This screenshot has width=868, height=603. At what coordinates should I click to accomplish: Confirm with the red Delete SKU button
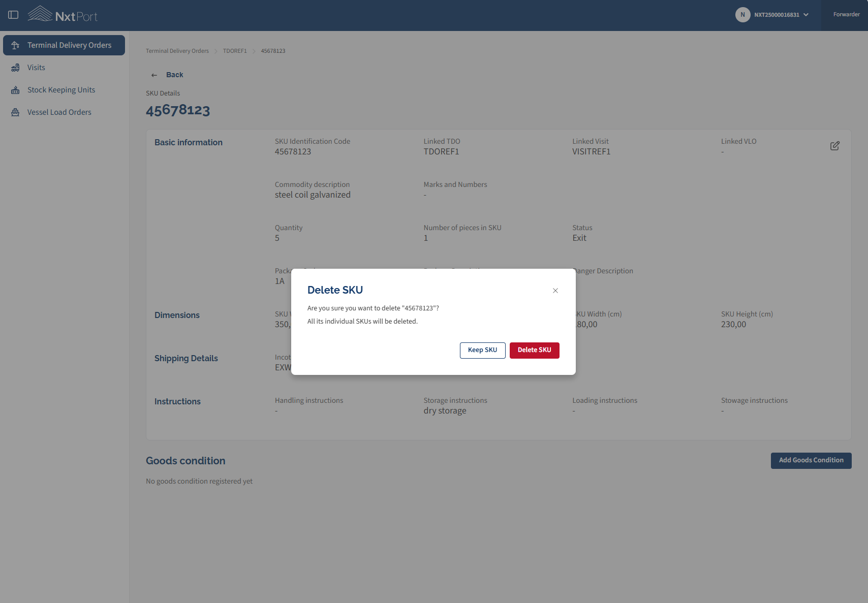(534, 351)
